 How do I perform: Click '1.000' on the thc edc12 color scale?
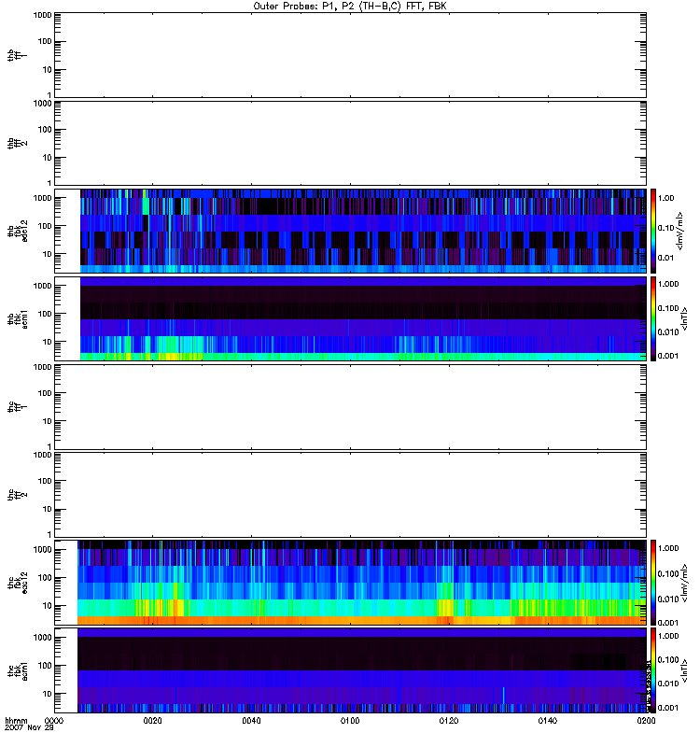click(668, 548)
